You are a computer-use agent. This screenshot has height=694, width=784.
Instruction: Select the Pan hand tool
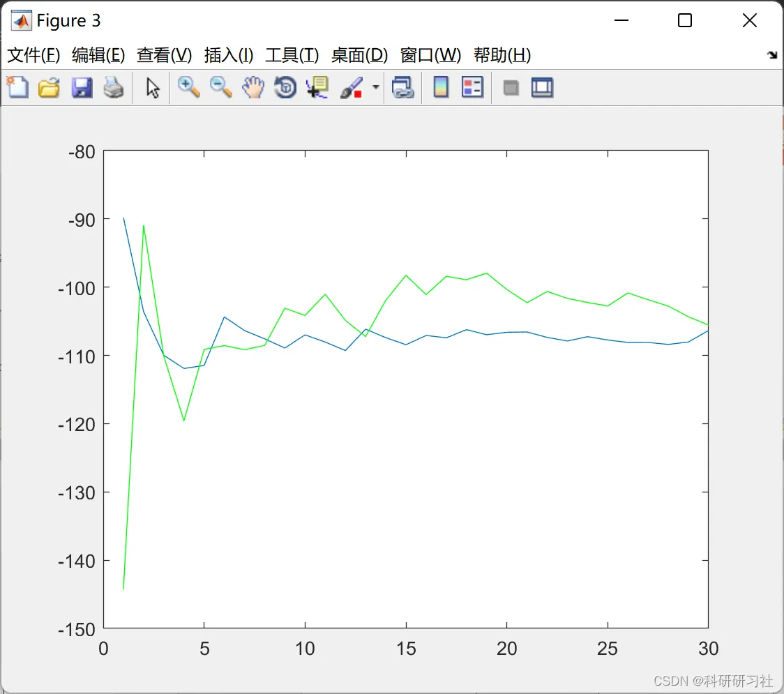253,87
